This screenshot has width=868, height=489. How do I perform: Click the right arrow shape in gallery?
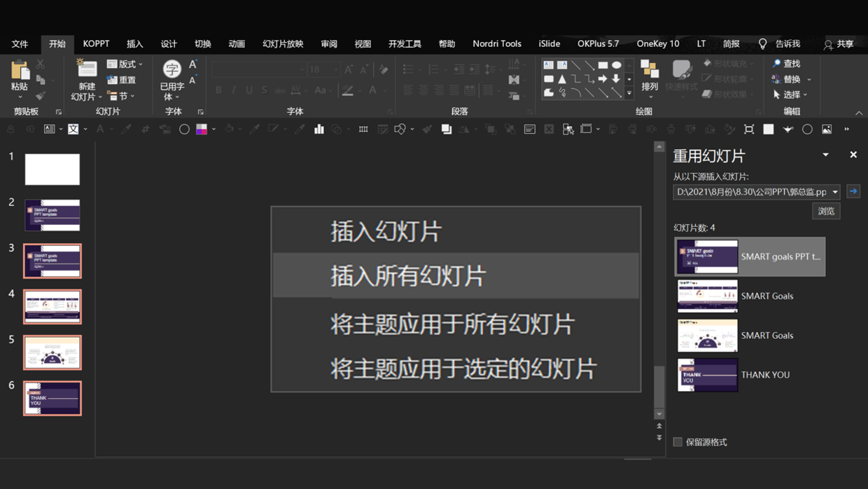[603, 79]
